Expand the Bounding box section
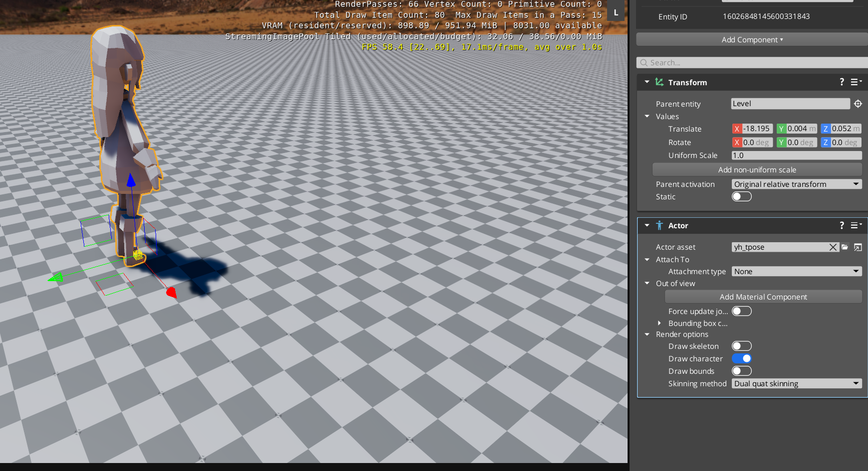 [x=660, y=323]
